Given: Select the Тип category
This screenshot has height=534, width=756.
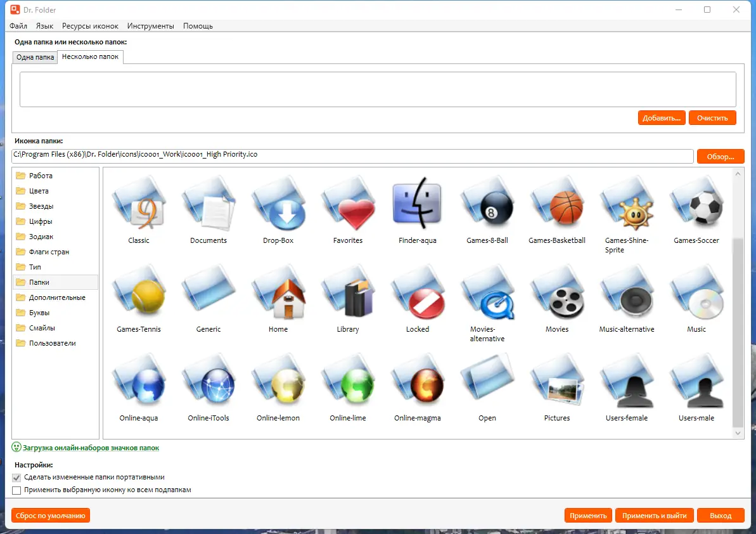Looking at the screenshot, I should (x=55, y=267).
